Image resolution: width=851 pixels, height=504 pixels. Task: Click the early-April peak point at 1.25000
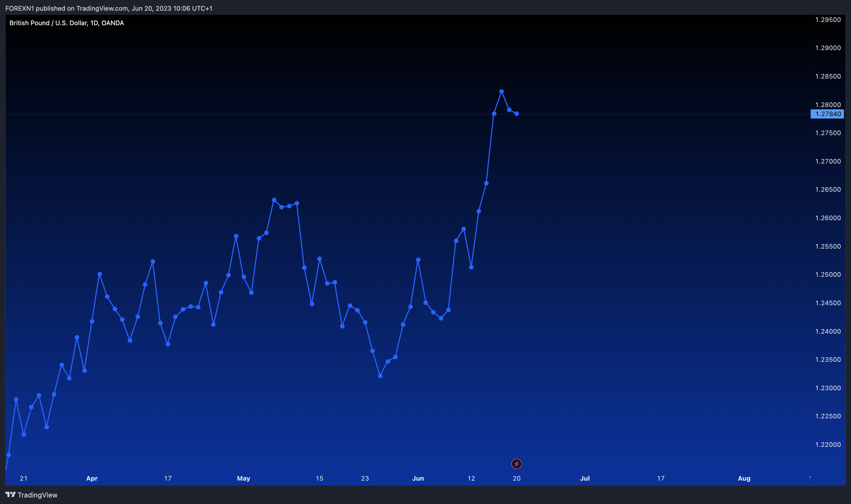click(x=100, y=274)
